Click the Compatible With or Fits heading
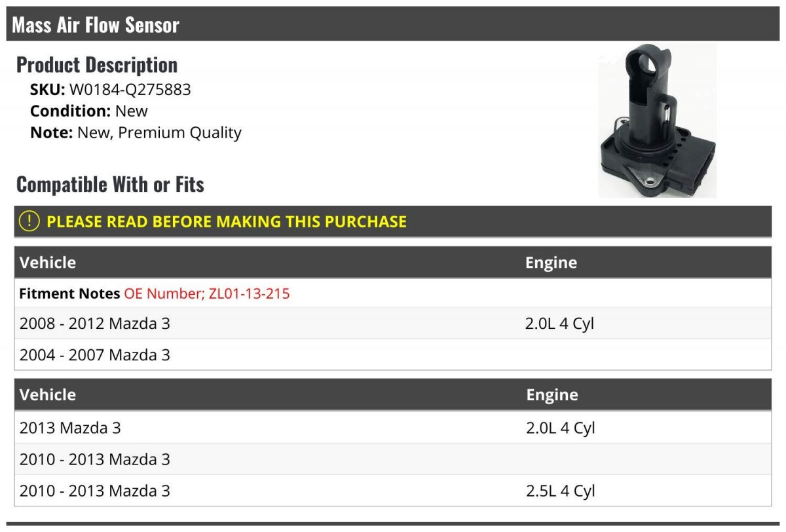The image size is (786, 532). (110, 184)
